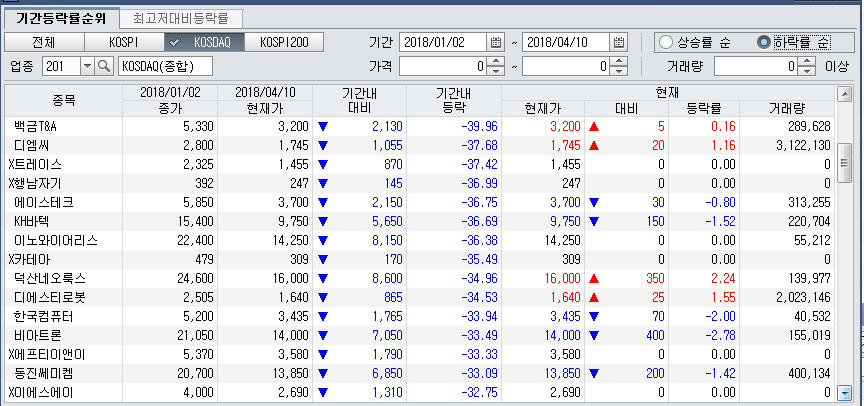The image size is (864, 406).
Task: Select stock row X이에스에이
Action: click(x=420, y=393)
